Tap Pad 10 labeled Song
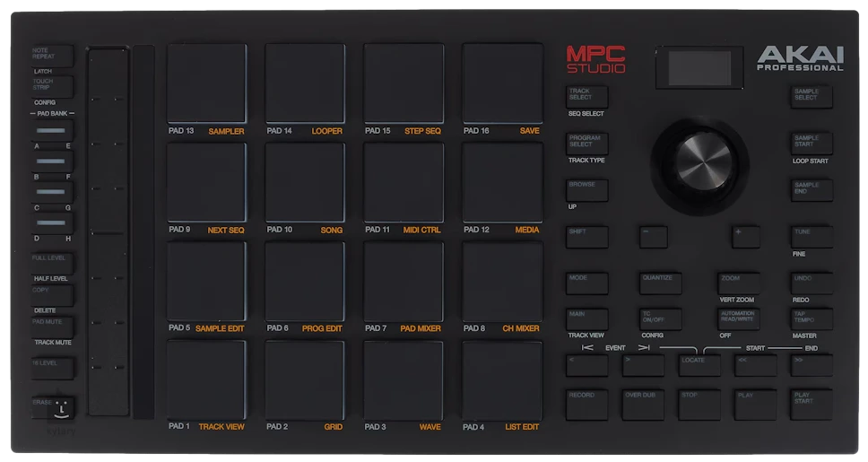This screenshot has height=462, width=868. click(305, 182)
